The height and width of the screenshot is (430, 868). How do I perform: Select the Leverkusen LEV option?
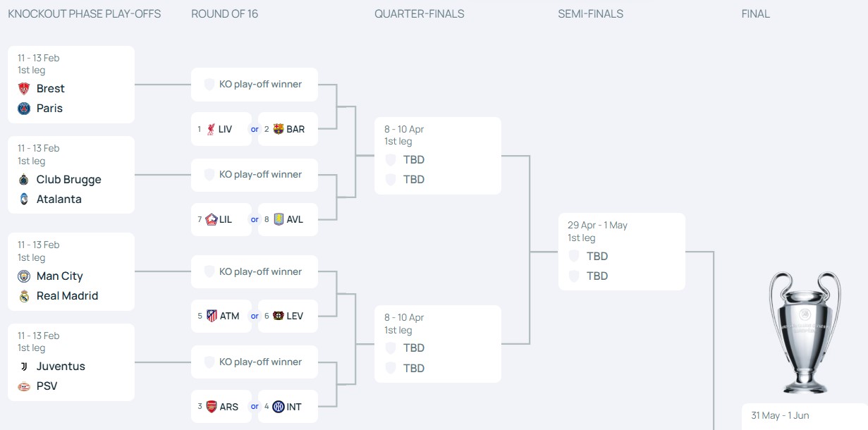288,316
